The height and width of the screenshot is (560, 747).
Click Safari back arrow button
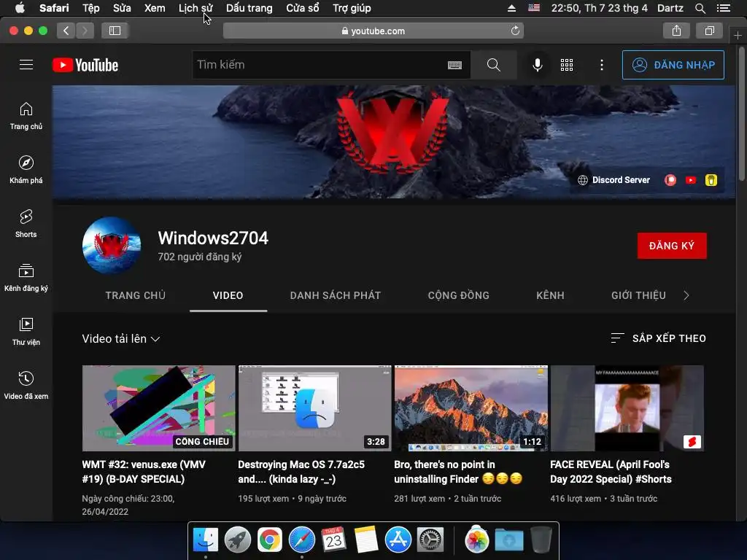(x=66, y=31)
